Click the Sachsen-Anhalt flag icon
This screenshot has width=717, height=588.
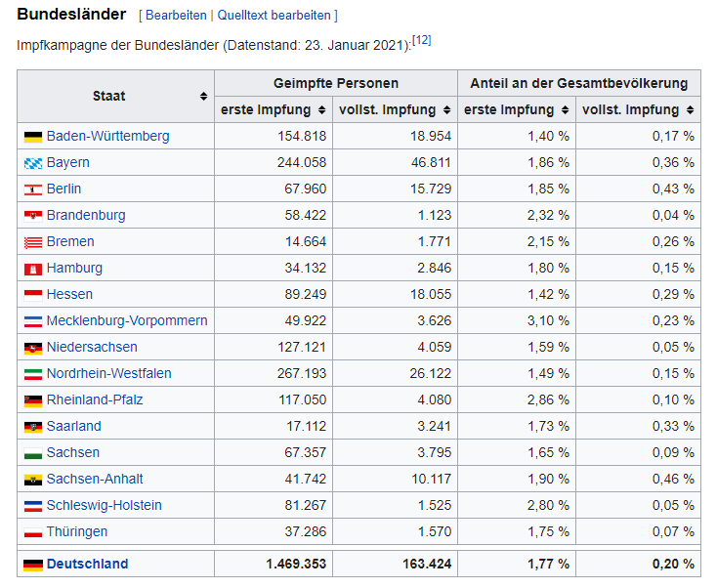(33, 480)
